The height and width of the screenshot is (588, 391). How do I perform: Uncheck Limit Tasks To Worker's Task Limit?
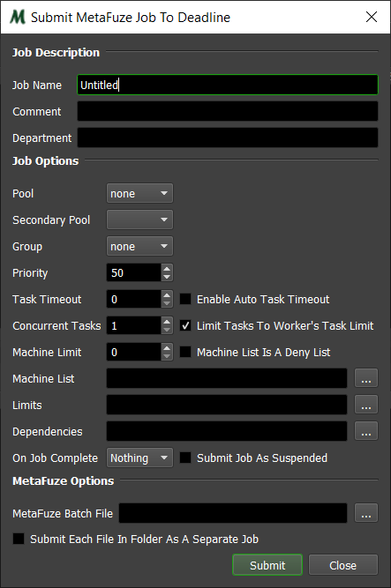pos(185,325)
